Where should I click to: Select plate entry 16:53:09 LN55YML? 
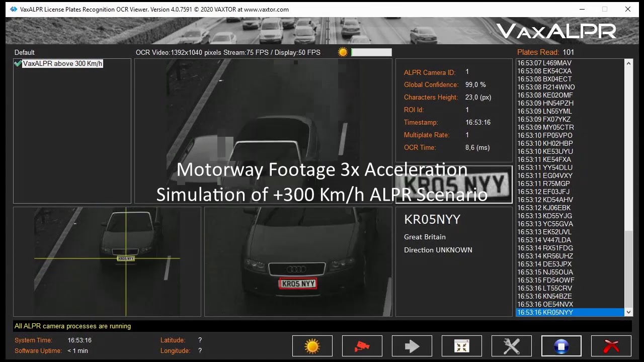point(571,111)
